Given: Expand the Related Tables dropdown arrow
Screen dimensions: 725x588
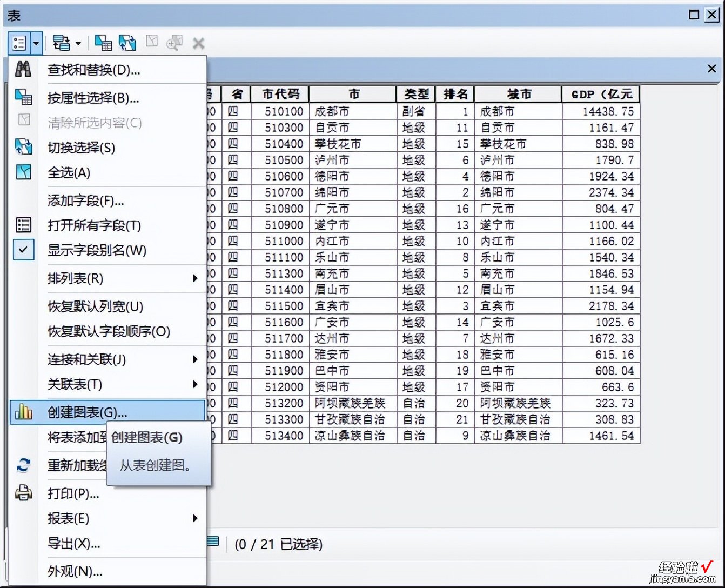Looking at the screenshot, I should (x=78, y=43).
